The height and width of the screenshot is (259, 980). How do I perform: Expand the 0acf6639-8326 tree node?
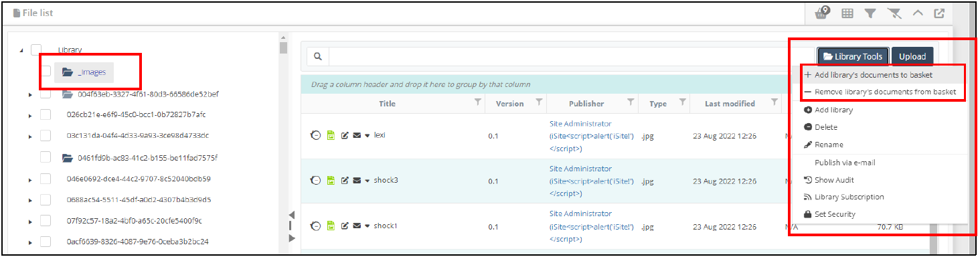(30, 242)
